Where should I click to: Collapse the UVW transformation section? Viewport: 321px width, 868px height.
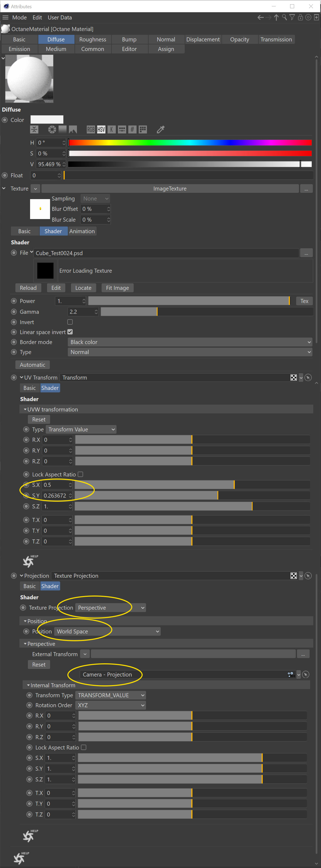click(25, 409)
